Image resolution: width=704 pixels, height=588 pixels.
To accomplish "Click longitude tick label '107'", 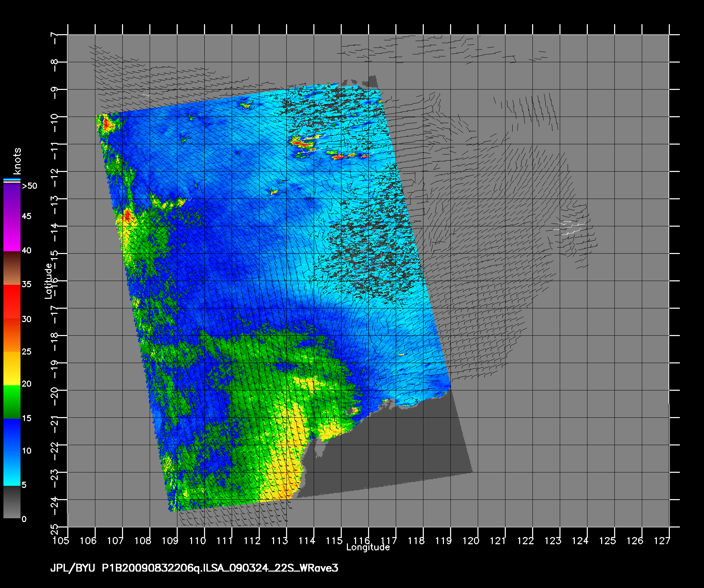I will coord(116,541).
